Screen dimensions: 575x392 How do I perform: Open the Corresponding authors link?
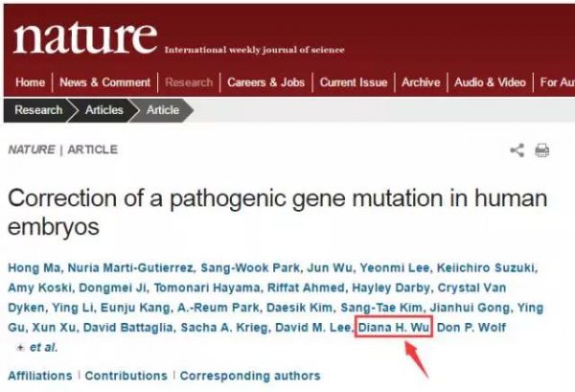pyautogui.click(x=250, y=376)
